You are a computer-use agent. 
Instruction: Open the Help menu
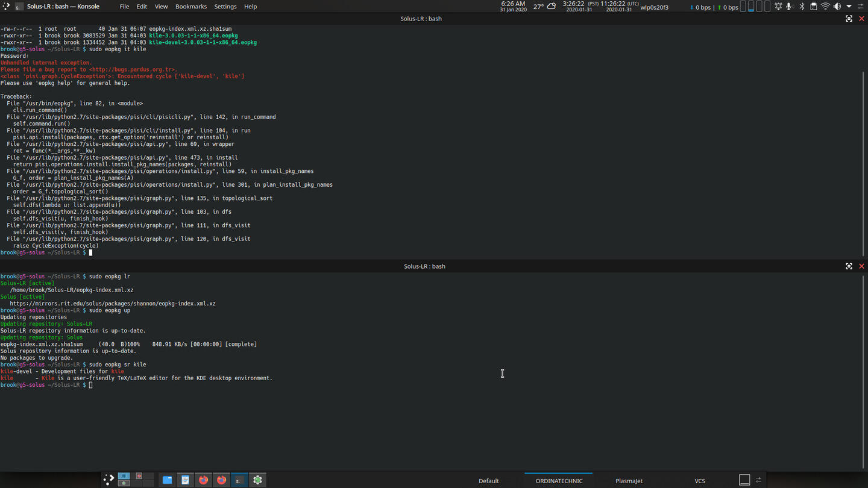coord(251,7)
